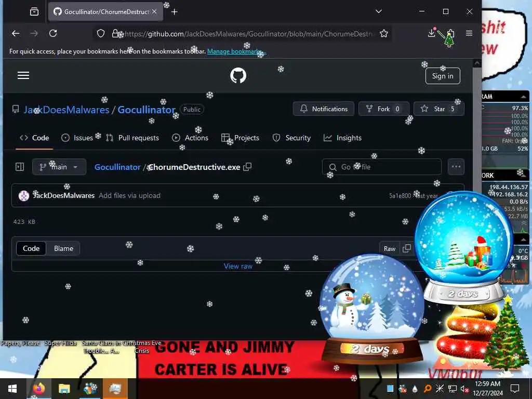Open the Pull requests tab
This screenshot has width=532, height=399.
(x=132, y=138)
